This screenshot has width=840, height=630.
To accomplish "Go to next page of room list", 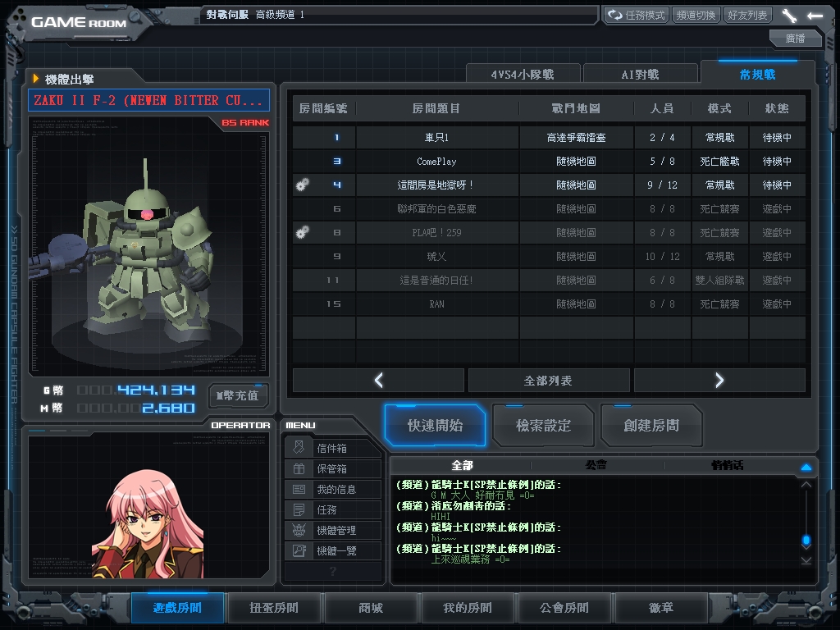I will coord(719,381).
